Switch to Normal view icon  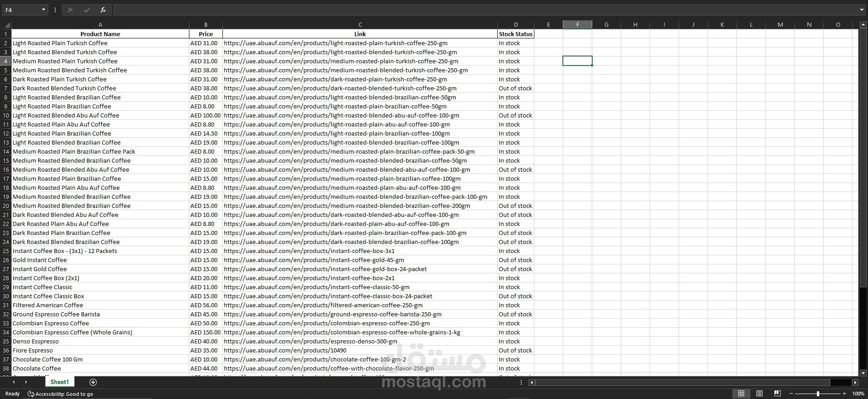pyautogui.click(x=741, y=394)
